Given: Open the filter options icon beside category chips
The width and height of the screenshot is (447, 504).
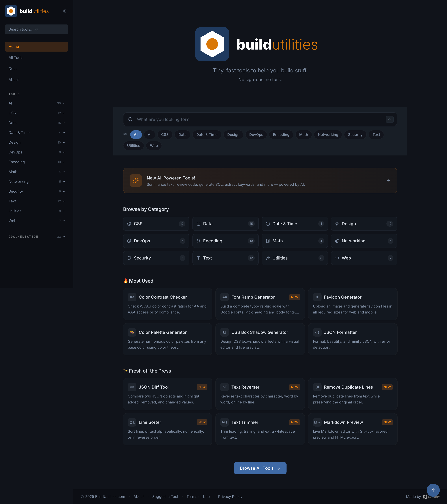Looking at the screenshot, I should click(125, 135).
